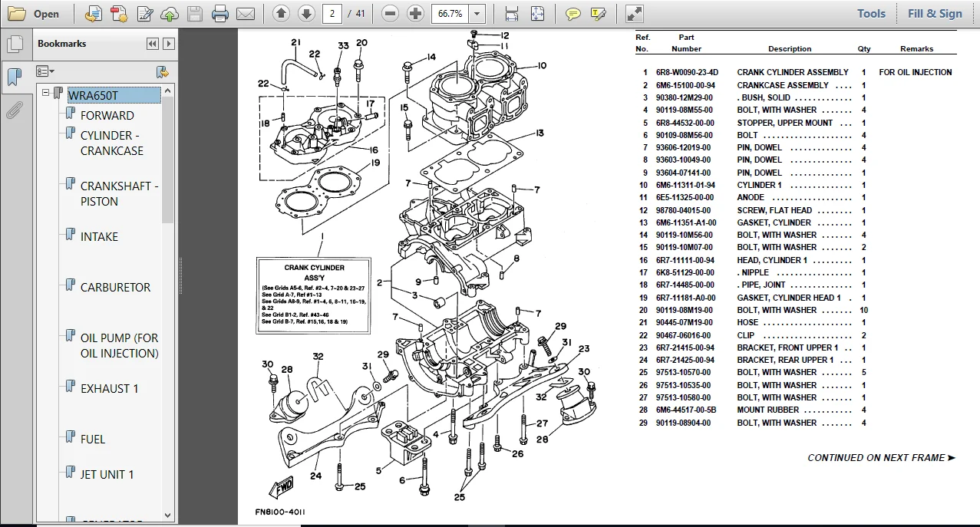Click part number 6M6-11311-01-94
Viewport: 980px width, 527px height.
(685, 185)
